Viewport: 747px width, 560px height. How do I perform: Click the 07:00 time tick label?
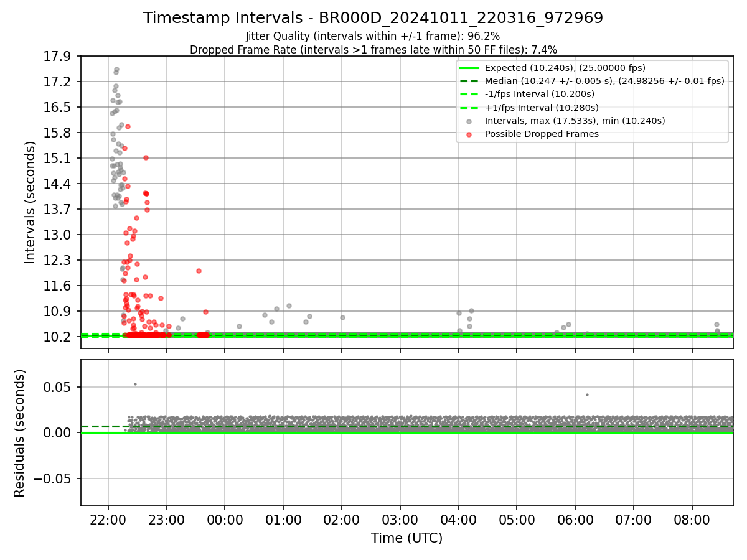coord(634,520)
